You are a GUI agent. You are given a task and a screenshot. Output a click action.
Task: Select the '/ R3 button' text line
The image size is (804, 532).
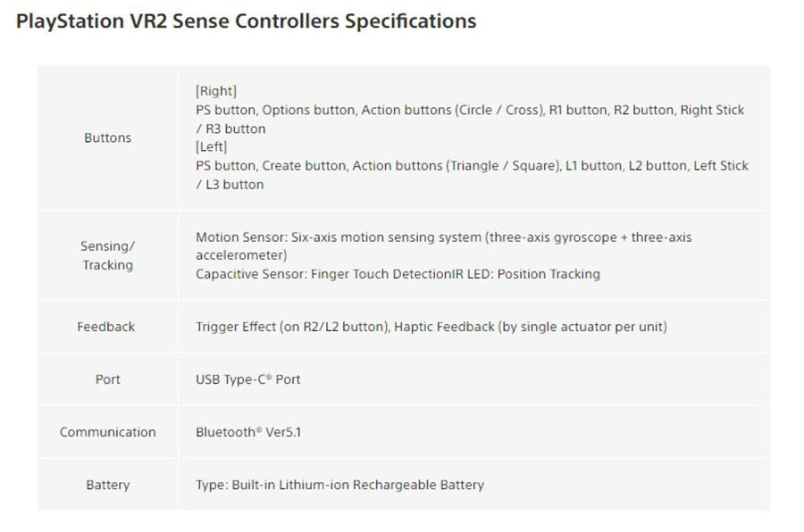tap(230, 129)
